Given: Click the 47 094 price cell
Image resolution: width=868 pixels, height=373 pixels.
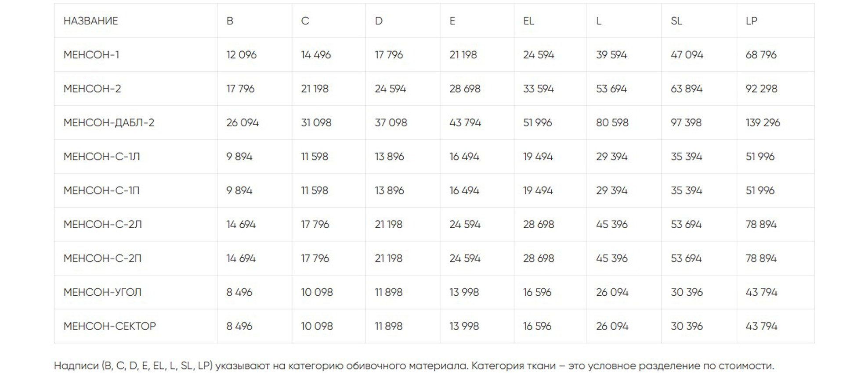Looking at the screenshot, I should (x=687, y=55).
